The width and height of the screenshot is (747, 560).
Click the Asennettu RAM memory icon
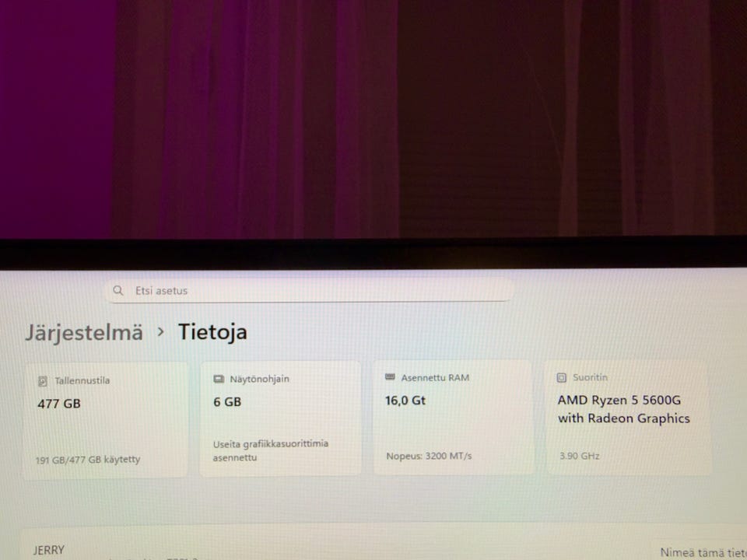[390, 377]
